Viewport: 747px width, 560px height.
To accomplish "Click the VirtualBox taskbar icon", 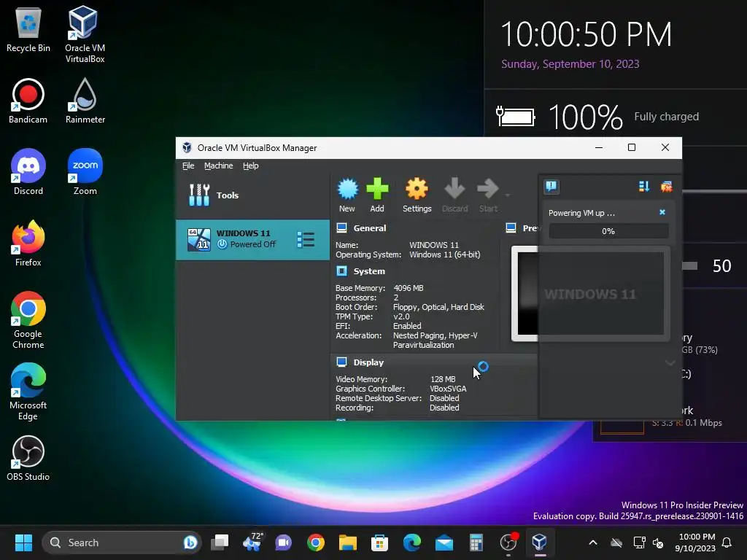I will point(540,542).
